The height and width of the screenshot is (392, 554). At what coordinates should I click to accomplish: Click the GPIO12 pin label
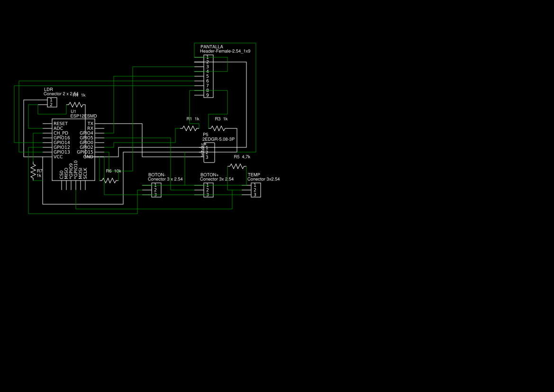(x=62, y=147)
